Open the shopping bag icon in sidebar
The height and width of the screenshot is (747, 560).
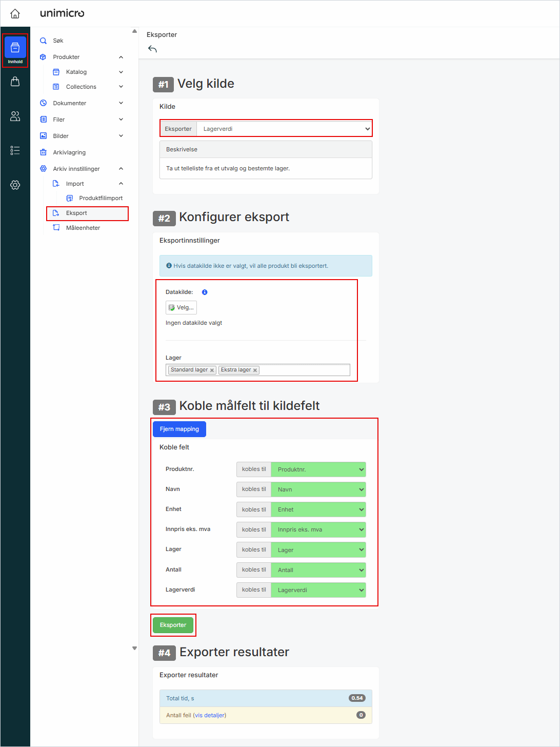click(x=15, y=82)
